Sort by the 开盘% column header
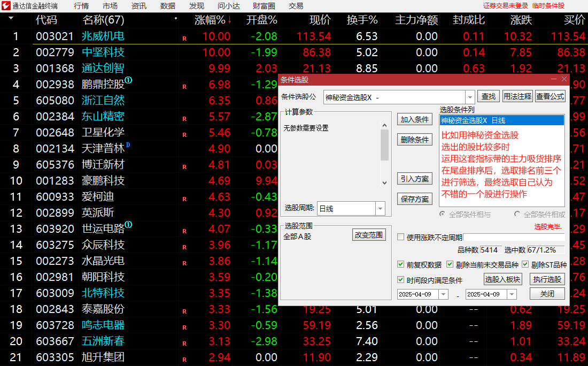 pyautogui.click(x=261, y=20)
